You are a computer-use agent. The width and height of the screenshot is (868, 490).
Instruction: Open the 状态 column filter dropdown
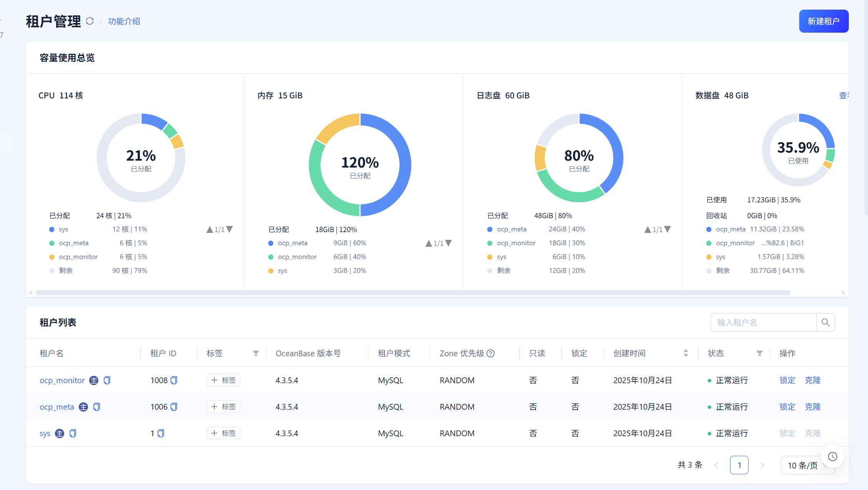point(759,353)
